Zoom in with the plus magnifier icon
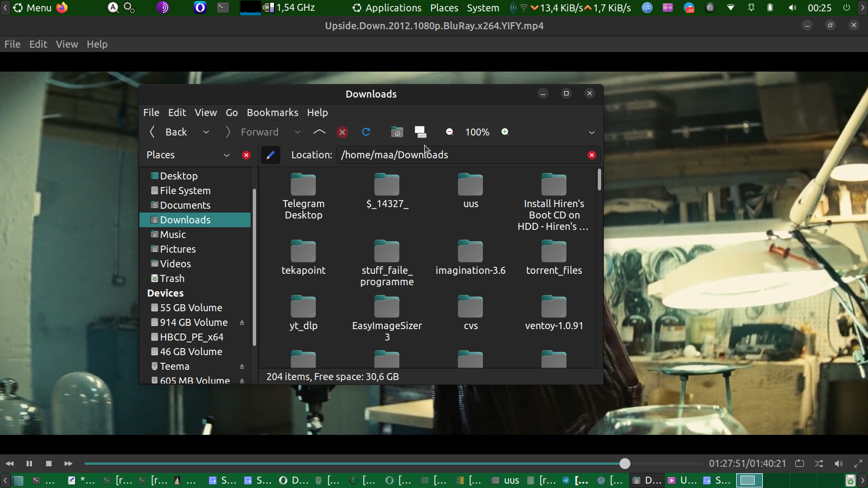The width and height of the screenshot is (868, 488). click(x=505, y=132)
